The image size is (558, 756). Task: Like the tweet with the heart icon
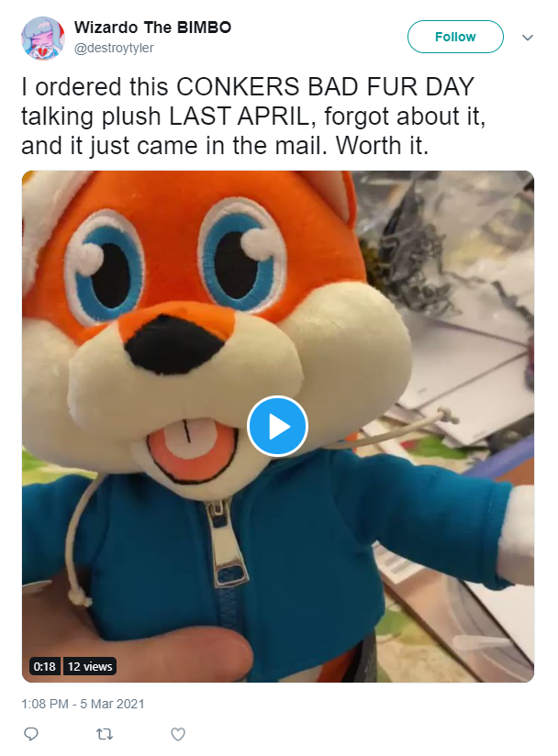pyautogui.click(x=178, y=734)
